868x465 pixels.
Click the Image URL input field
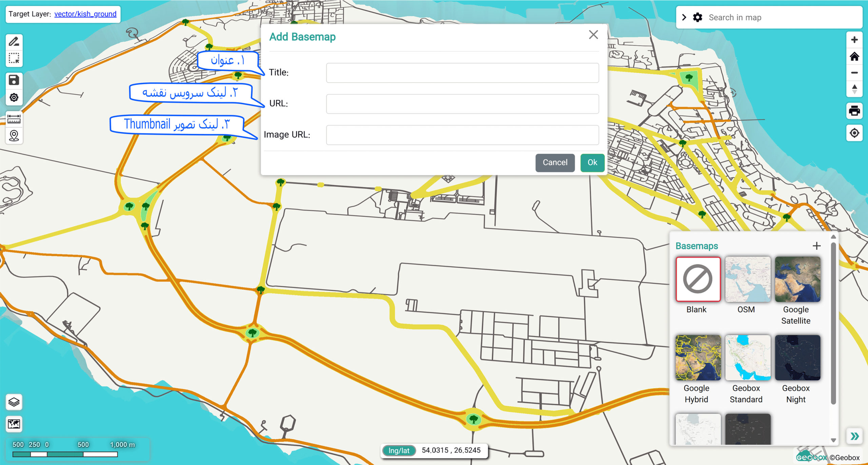click(x=462, y=135)
